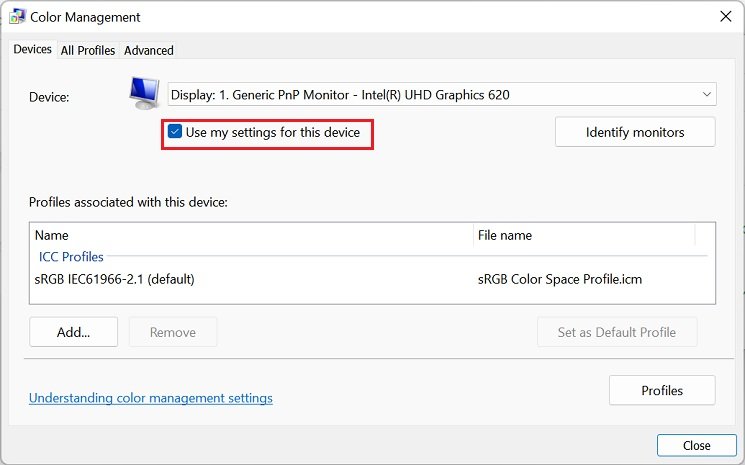The height and width of the screenshot is (465, 745).
Task: Click the Remove button
Action: [173, 332]
